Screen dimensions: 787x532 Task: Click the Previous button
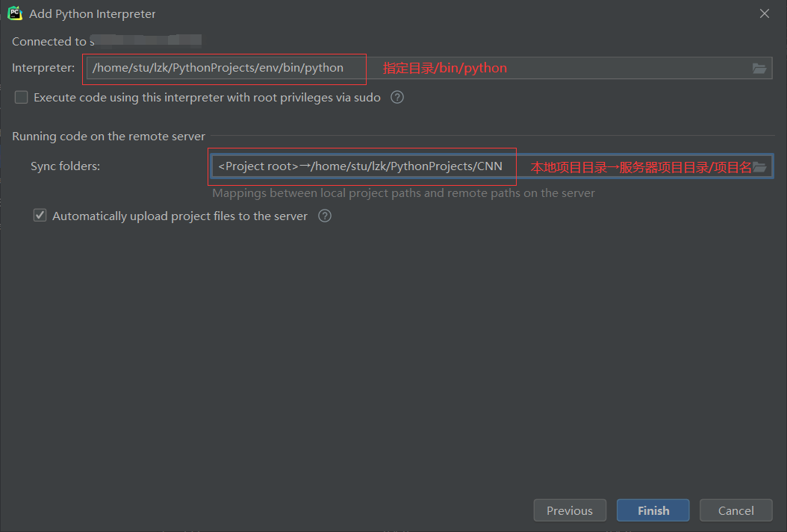click(570, 510)
